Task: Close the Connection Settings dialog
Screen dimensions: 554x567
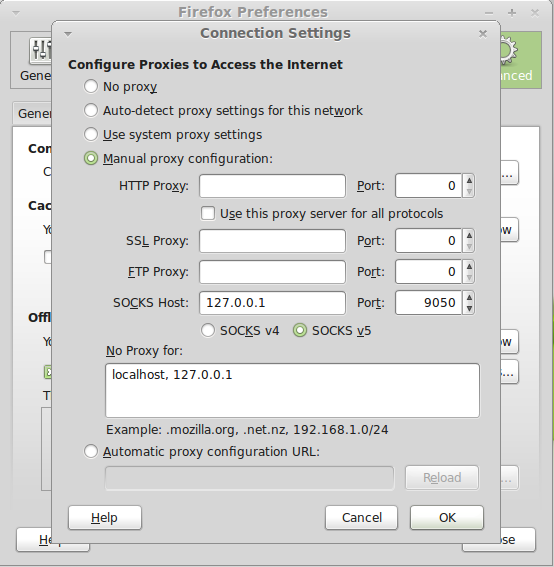Action: tap(483, 34)
